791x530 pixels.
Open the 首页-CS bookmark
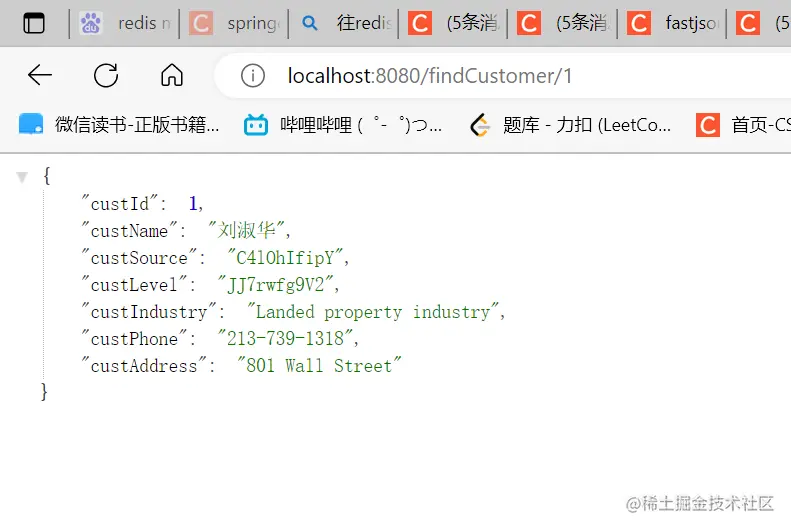pyautogui.click(x=744, y=125)
